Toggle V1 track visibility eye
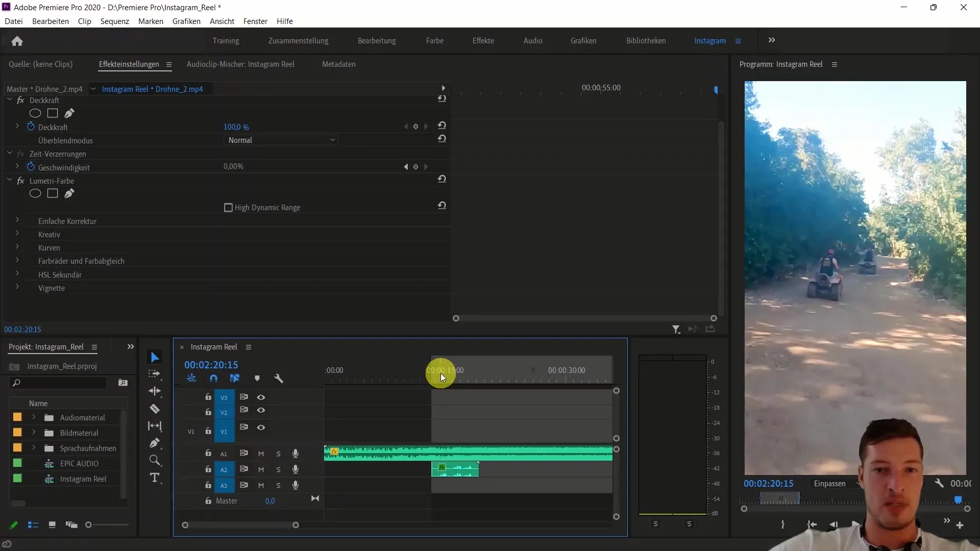 point(261,428)
